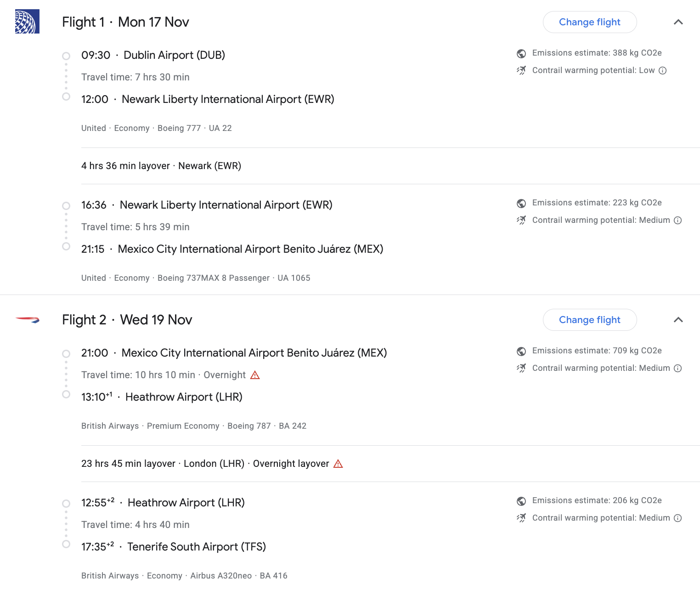
Task: Click the departure circle marker at 09:30 Dublin
Action: (x=66, y=56)
